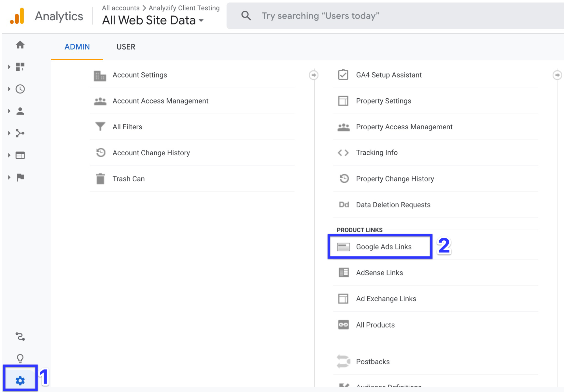The width and height of the screenshot is (564, 392).
Task: Click the Account Change History clock icon
Action: click(x=101, y=152)
